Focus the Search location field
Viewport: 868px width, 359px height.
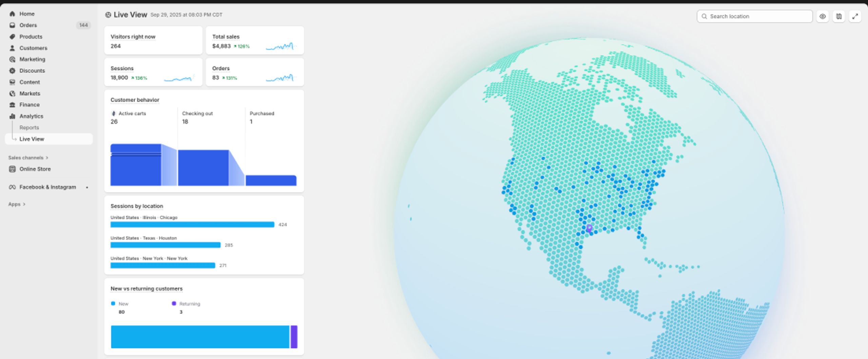[x=755, y=16]
